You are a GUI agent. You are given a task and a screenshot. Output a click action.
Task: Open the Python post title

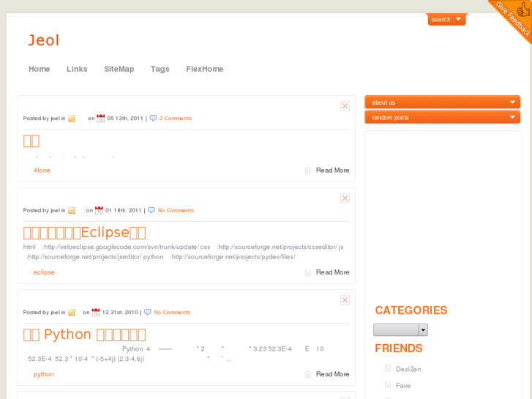pyautogui.click(x=84, y=335)
